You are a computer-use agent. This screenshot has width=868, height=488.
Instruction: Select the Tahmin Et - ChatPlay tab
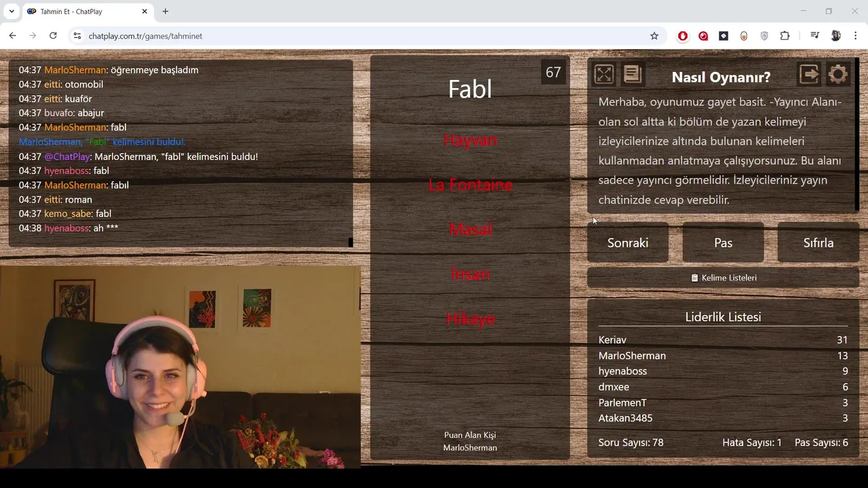[87, 12]
